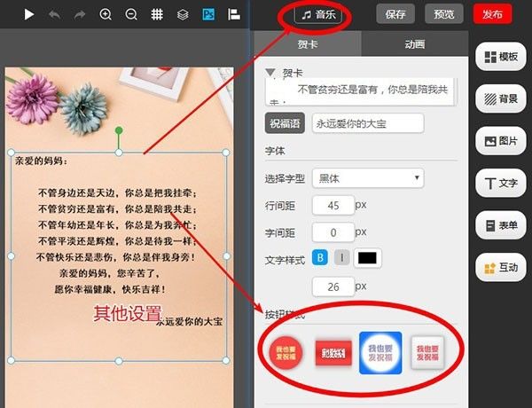
Task: Click the play preview icon
Action: tap(29, 14)
